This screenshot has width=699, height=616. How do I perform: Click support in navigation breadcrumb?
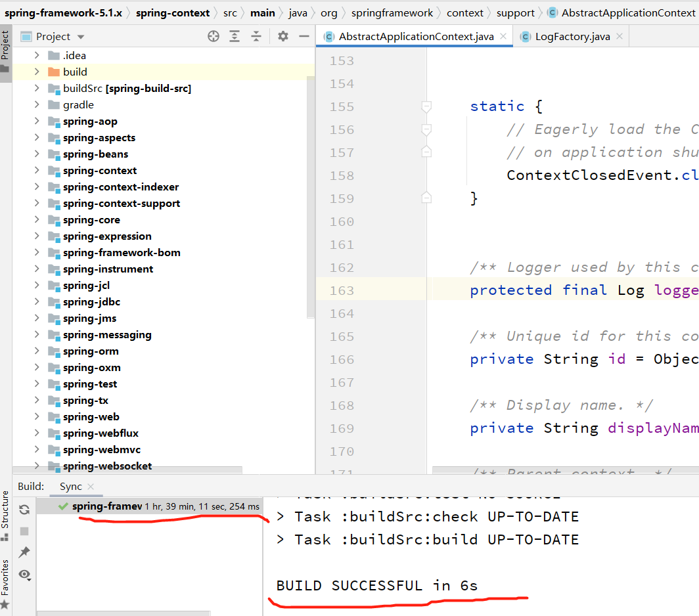point(515,13)
